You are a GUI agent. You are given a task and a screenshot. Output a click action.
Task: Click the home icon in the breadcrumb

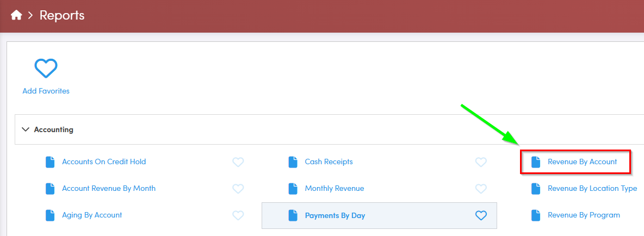(x=16, y=15)
